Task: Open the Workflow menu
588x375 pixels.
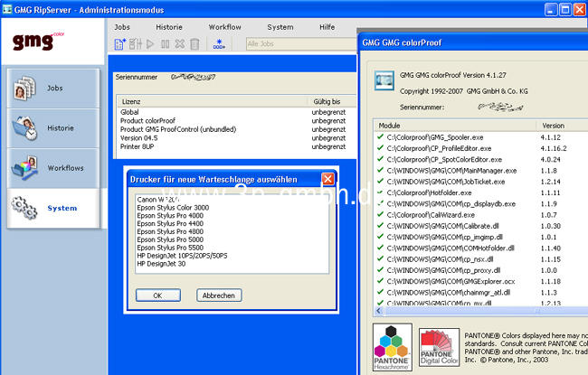Action: point(224,27)
